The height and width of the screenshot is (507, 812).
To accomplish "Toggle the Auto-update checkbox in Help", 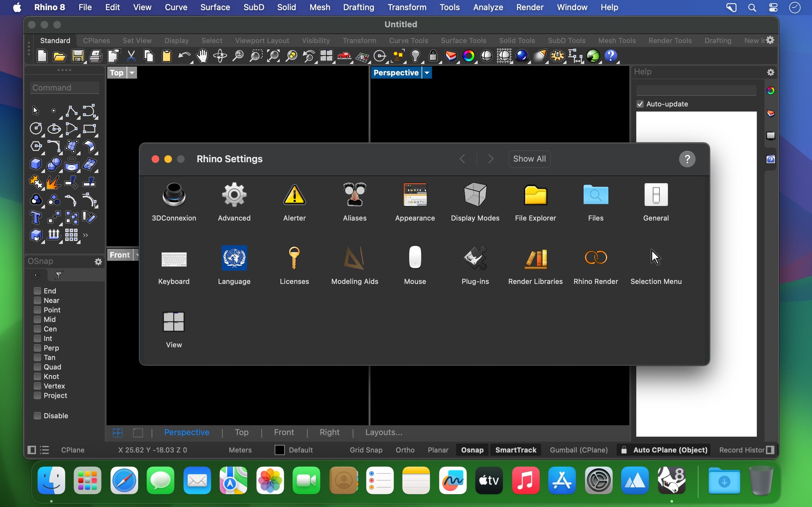I will (x=640, y=104).
